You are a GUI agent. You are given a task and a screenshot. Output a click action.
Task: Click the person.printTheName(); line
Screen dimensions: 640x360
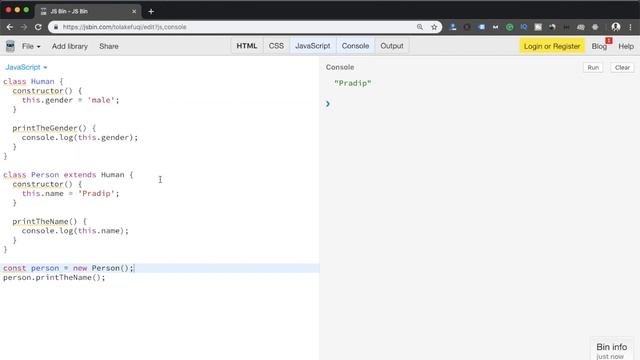pyautogui.click(x=54, y=278)
